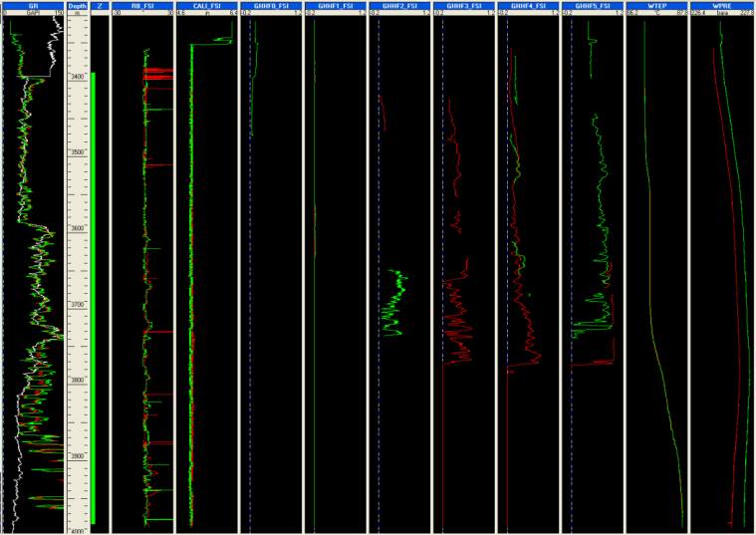Image resolution: width=756 pixels, height=535 pixels.
Task: Select the Z track header
Action: point(100,5)
